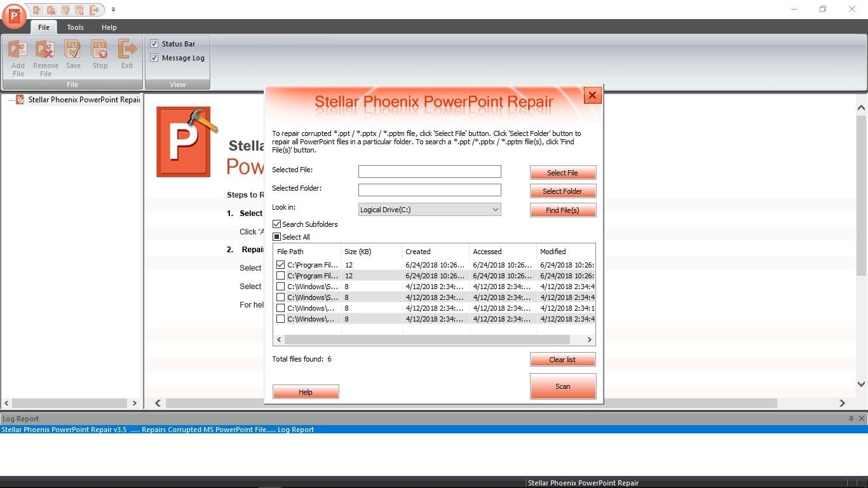Sort list by File Path column header
Screen dimensions: 868x488
(307, 252)
